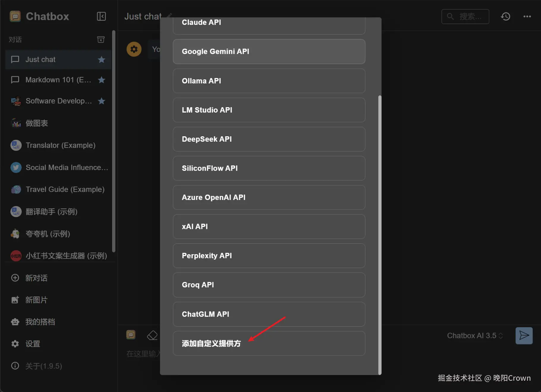This screenshot has width=541, height=392.
Task: Open the Chatbox AI 3.5 model selector
Action: tap(475, 336)
